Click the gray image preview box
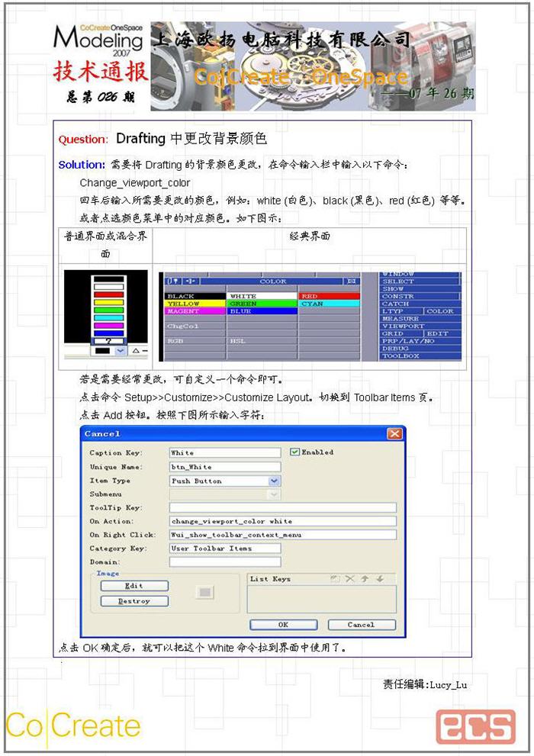Viewport: 534px width, 756px height. click(205, 592)
